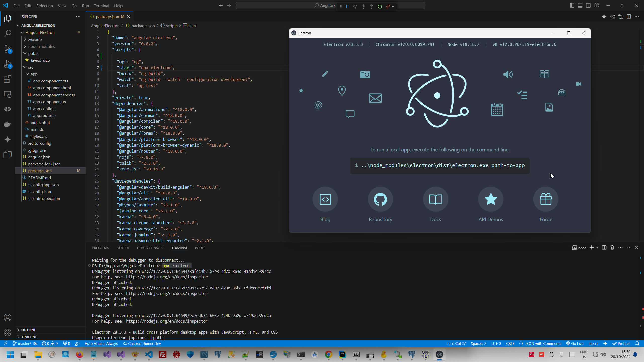The width and height of the screenshot is (644, 362).
Task: Open the Electron API Demos icon
Action: tap(491, 199)
